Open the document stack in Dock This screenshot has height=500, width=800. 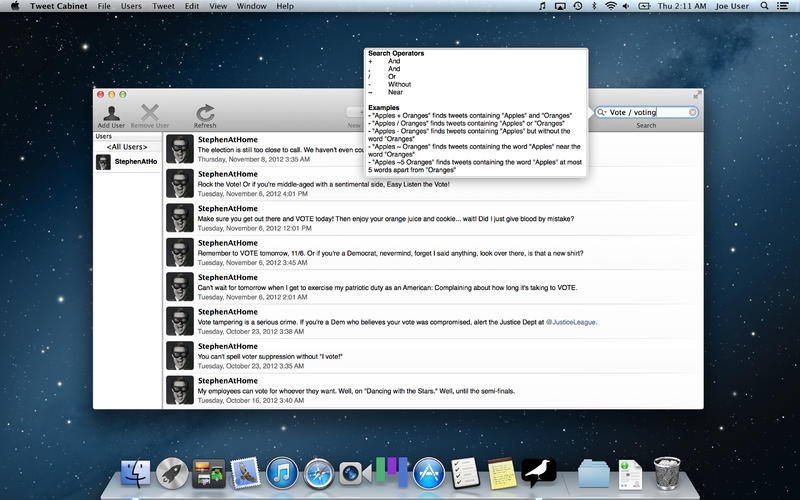[631, 474]
